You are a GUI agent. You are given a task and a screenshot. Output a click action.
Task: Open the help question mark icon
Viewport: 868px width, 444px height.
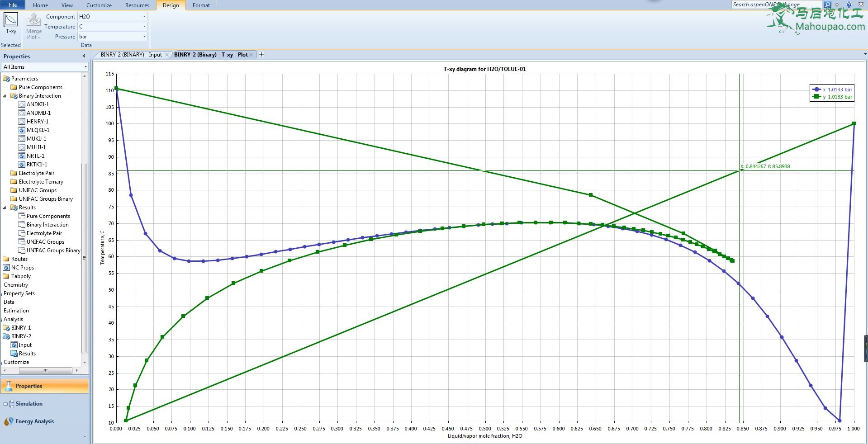[x=849, y=5]
